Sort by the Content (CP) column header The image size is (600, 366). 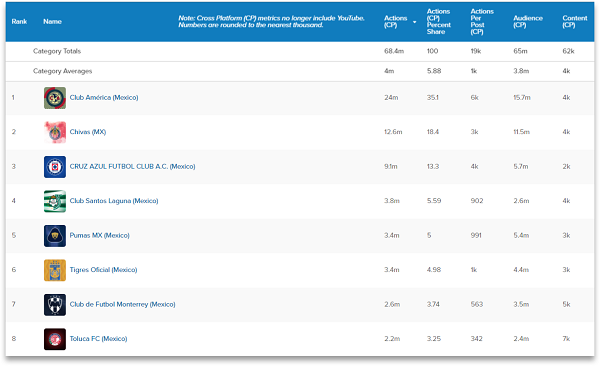pos(574,21)
